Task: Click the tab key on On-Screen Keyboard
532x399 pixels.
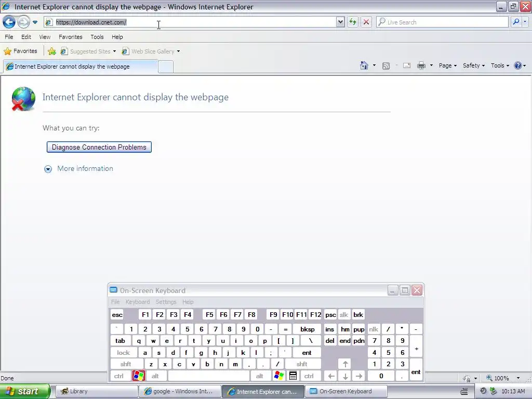Action: pyautogui.click(x=120, y=341)
